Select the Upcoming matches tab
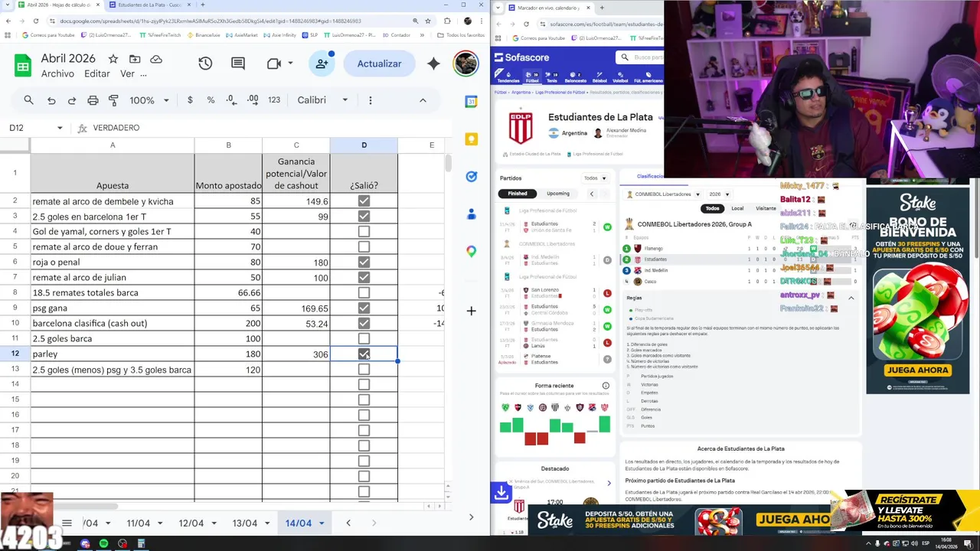980x551 pixels. coord(557,194)
